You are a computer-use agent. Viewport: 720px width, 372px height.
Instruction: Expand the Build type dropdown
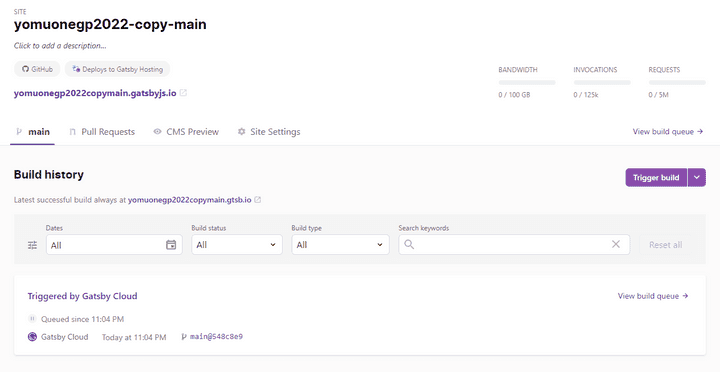click(340, 245)
